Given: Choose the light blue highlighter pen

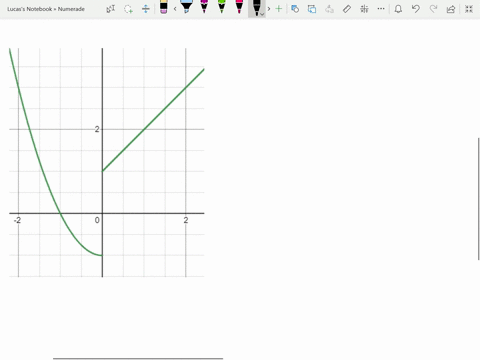Looking at the screenshot, I should [187, 7].
